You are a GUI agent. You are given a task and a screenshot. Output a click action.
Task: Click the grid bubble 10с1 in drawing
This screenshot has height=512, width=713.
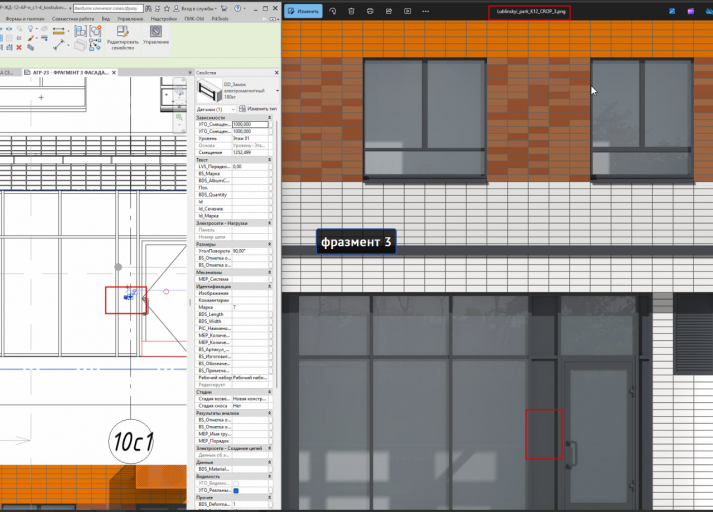(x=131, y=441)
